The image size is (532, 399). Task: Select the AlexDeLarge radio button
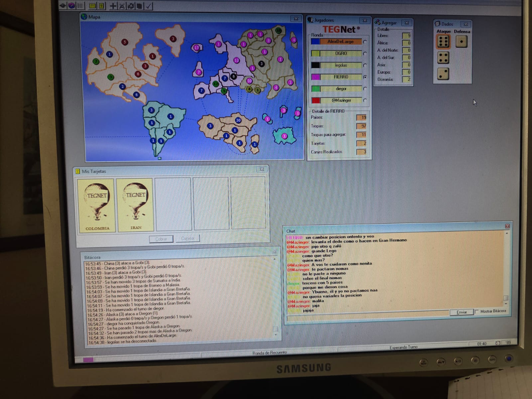coord(365,42)
